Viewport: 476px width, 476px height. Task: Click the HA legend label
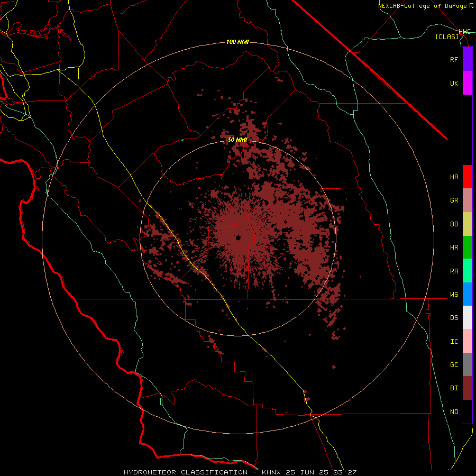tap(454, 177)
